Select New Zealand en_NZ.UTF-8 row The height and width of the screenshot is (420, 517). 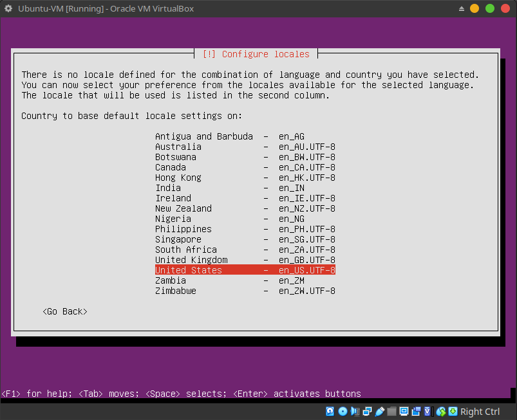tap(245, 208)
